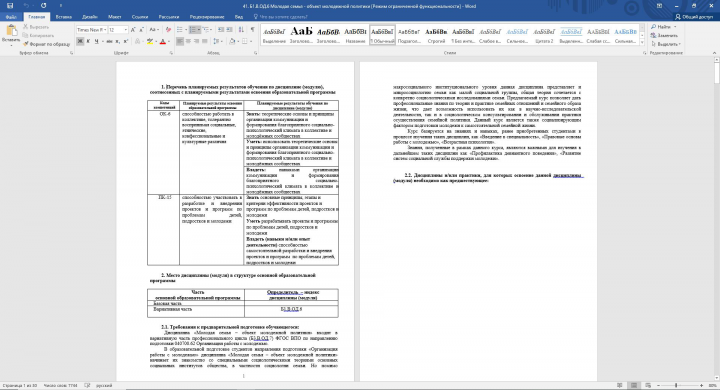Viewport: 720px width, 390px height.
Task: Toggle justified text alignment
Action: pyautogui.click(x=205, y=41)
